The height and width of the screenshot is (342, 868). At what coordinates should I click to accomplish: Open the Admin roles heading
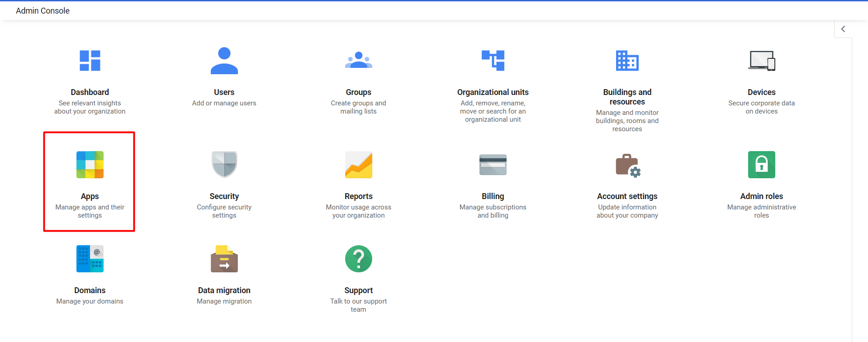762,196
